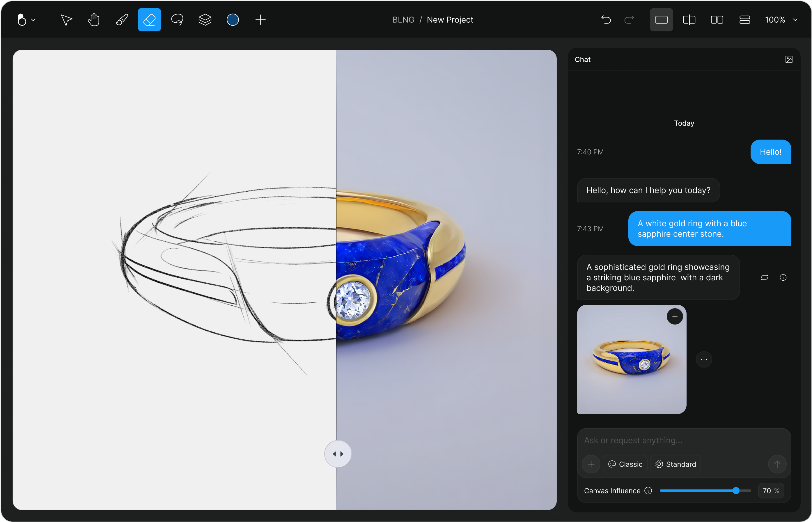Add the generated ring image to canvas
The height and width of the screenshot is (522, 812).
(675, 316)
